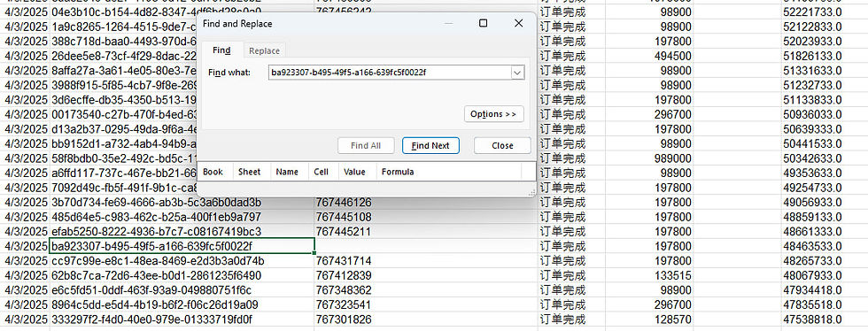Expand search Options >>
The height and width of the screenshot is (331, 868).
click(493, 114)
